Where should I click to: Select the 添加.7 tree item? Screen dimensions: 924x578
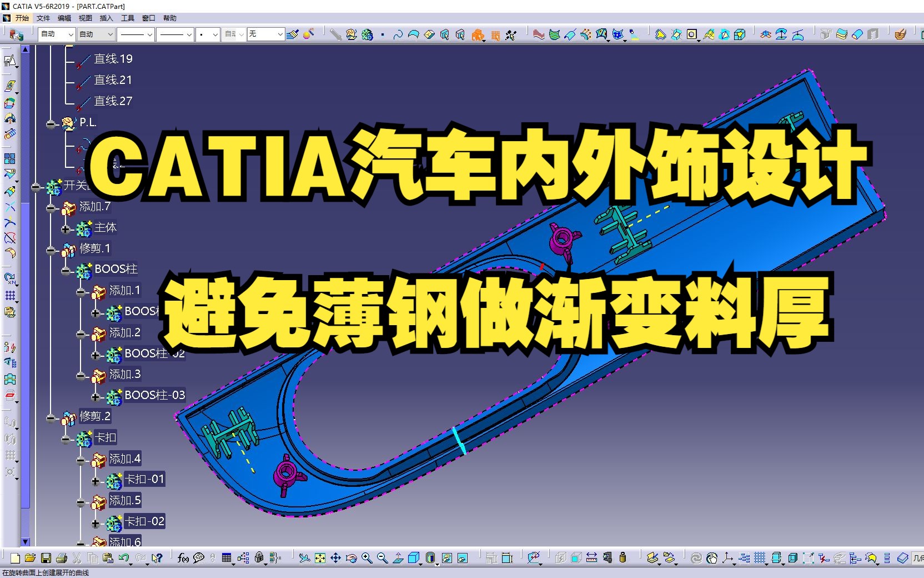click(95, 206)
